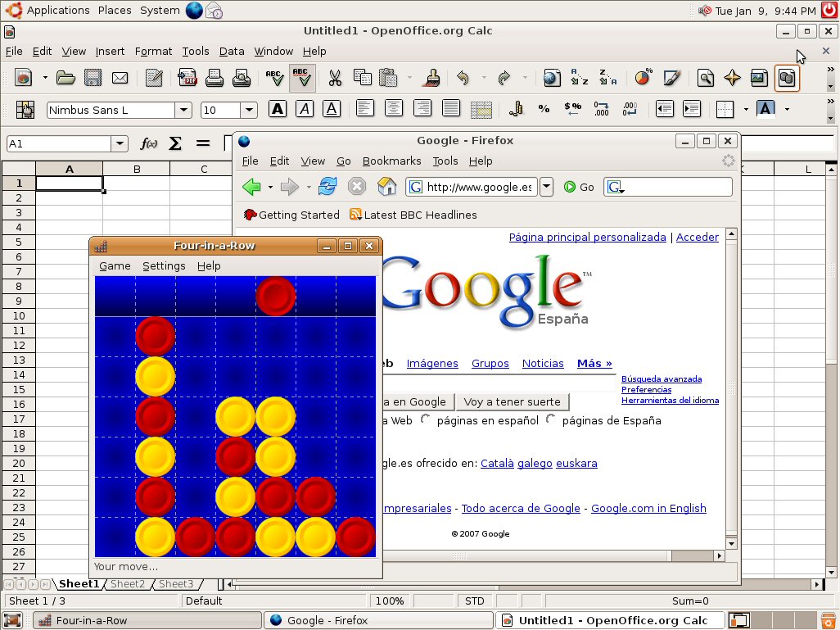Open a file with the Calc Open folder icon
This screenshot has width=840, height=630.
65,79
